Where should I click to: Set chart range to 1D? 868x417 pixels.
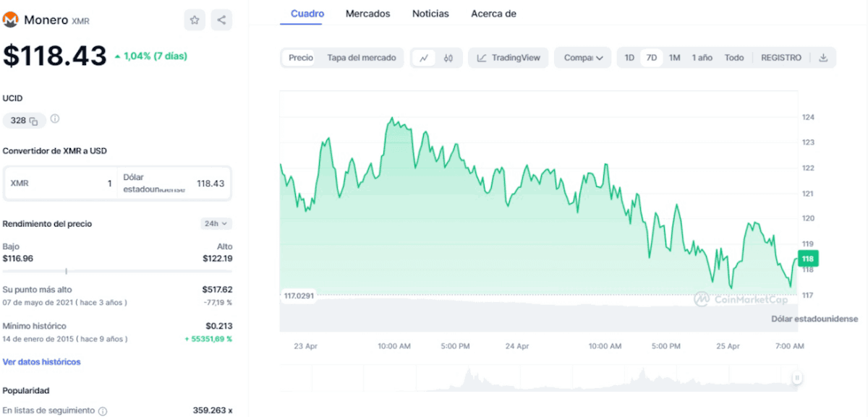[x=629, y=58]
